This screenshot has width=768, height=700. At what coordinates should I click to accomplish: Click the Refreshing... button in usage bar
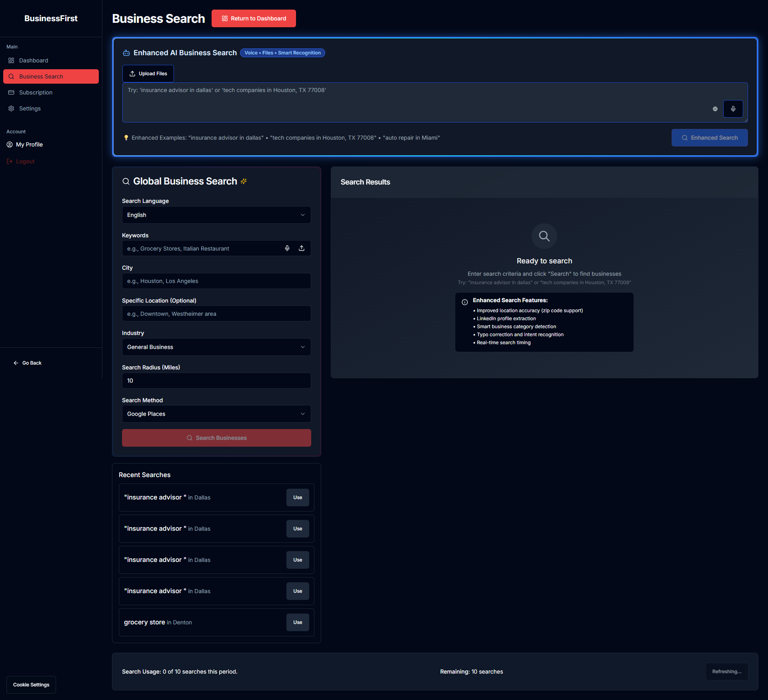click(x=727, y=672)
